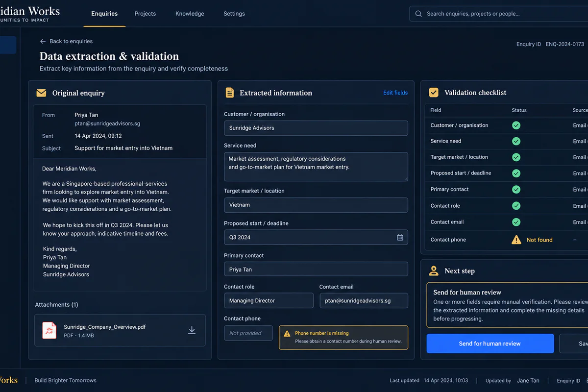Click the Proposed start field showing Q3 2024
Viewport: 588px width, 392px height.
click(316, 237)
